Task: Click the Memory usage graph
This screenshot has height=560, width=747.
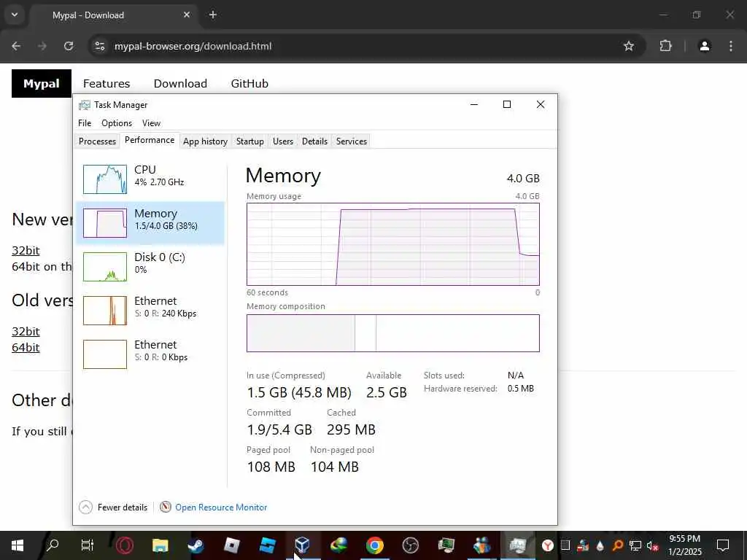Action: (393, 244)
